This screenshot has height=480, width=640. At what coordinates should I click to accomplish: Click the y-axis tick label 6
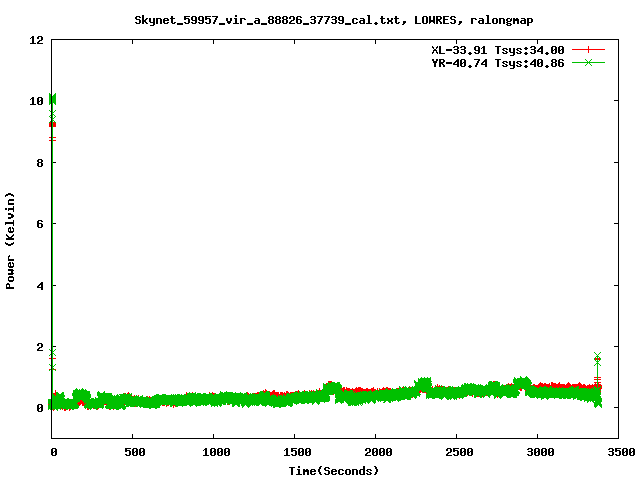[40, 224]
